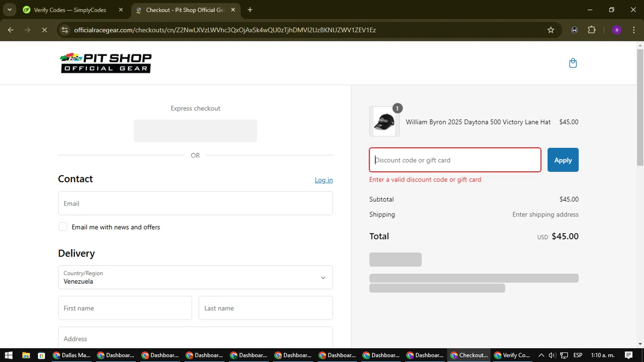
Task: Close the Checkout - Pit Shop tab
Action: click(x=233, y=10)
